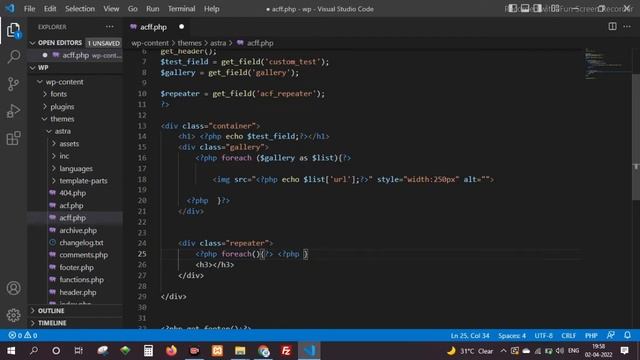
Task: Expand the template-parts folder
Action: click(83, 180)
